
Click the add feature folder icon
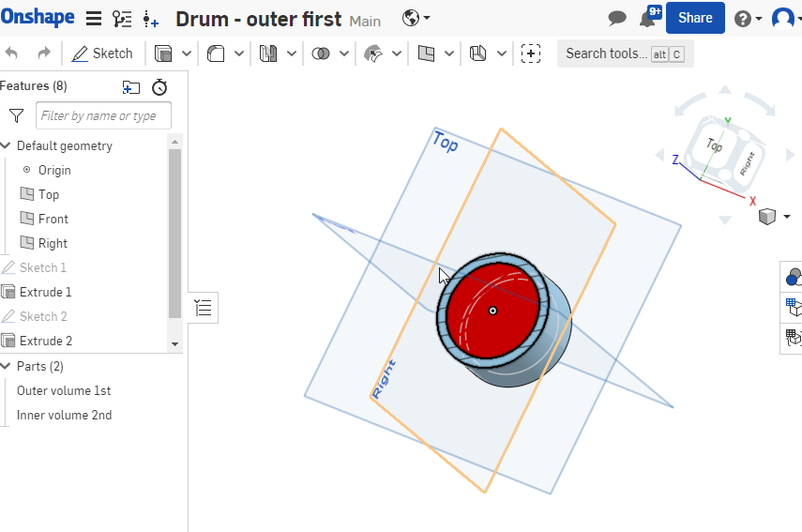click(x=131, y=86)
